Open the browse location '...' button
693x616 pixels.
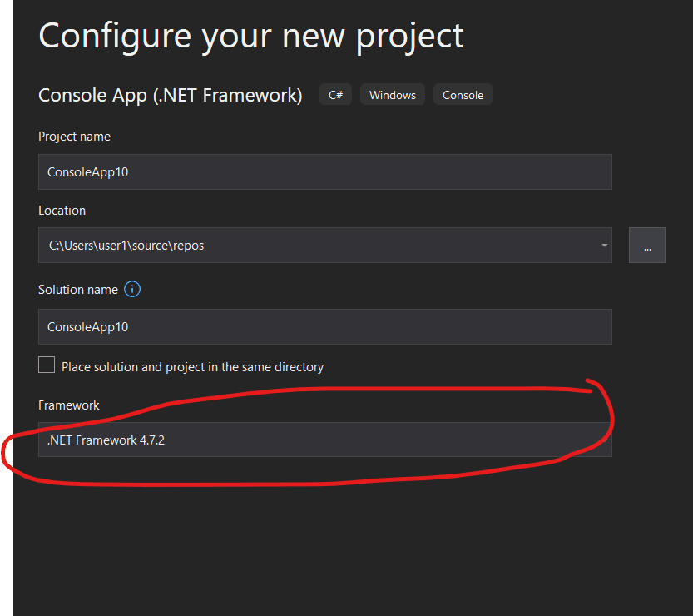point(646,246)
